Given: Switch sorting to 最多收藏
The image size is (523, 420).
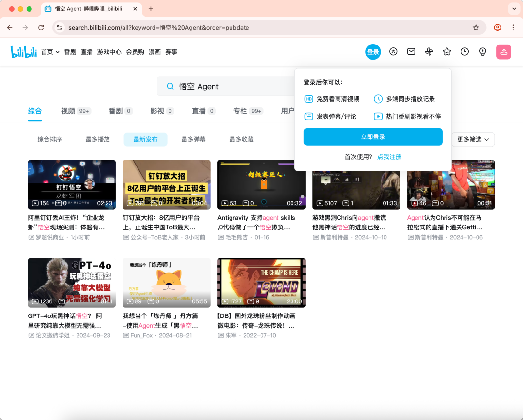Looking at the screenshot, I should point(241,139).
